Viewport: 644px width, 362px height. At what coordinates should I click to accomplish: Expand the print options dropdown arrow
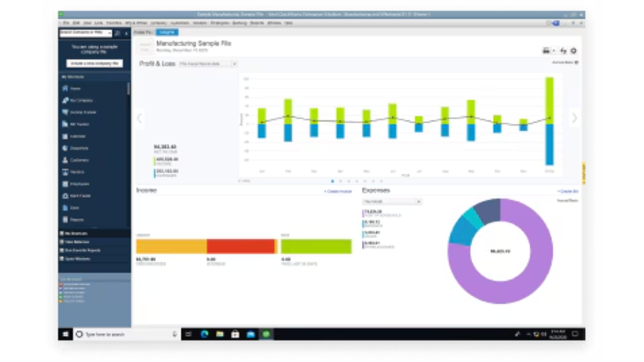[553, 51]
